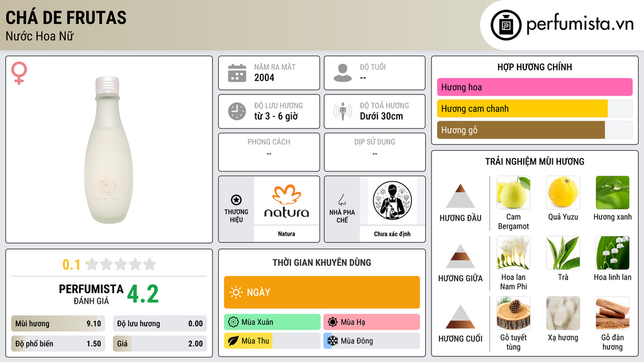This screenshot has width=644, height=362.
Task: Click the longevity value từ 3 - 6 giờ
Action: tap(276, 116)
